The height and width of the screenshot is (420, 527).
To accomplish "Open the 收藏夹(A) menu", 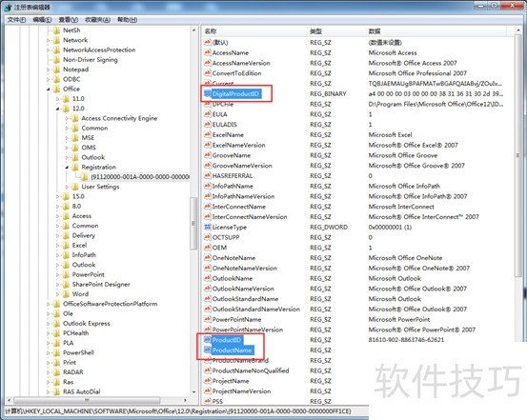I will [x=97, y=20].
